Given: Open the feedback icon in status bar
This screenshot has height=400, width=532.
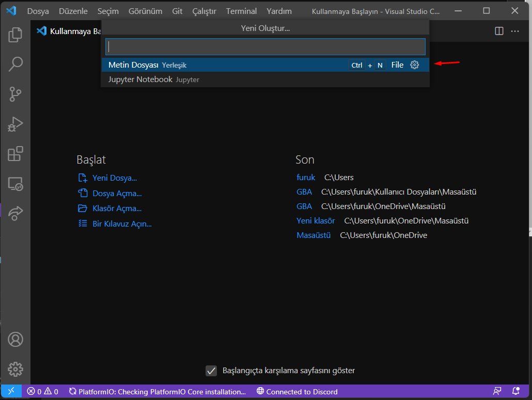Looking at the screenshot, I should coord(497,391).
